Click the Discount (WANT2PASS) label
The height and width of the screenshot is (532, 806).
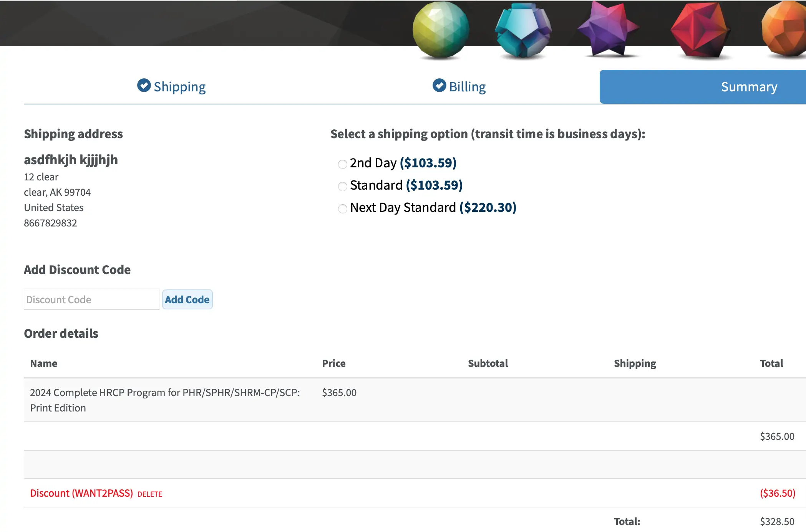pos(81,493)
